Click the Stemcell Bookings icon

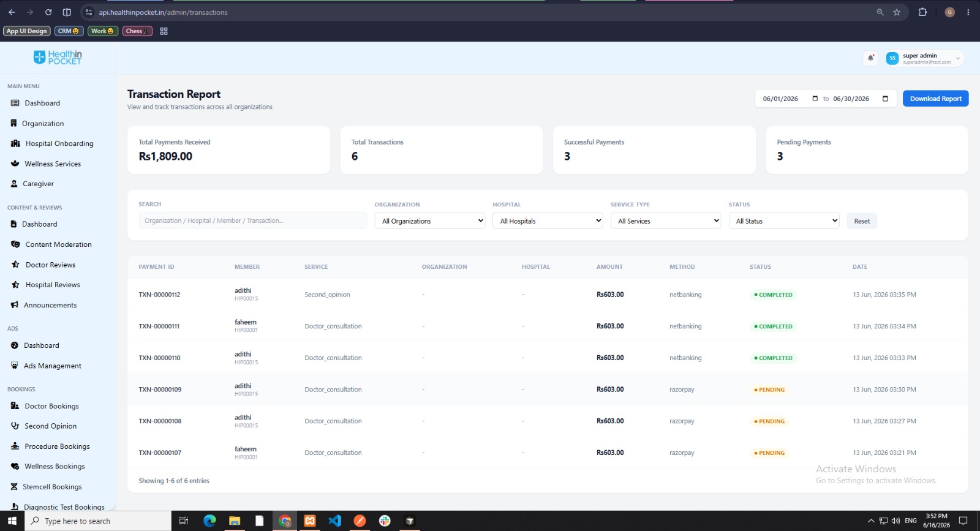point(14,487)
